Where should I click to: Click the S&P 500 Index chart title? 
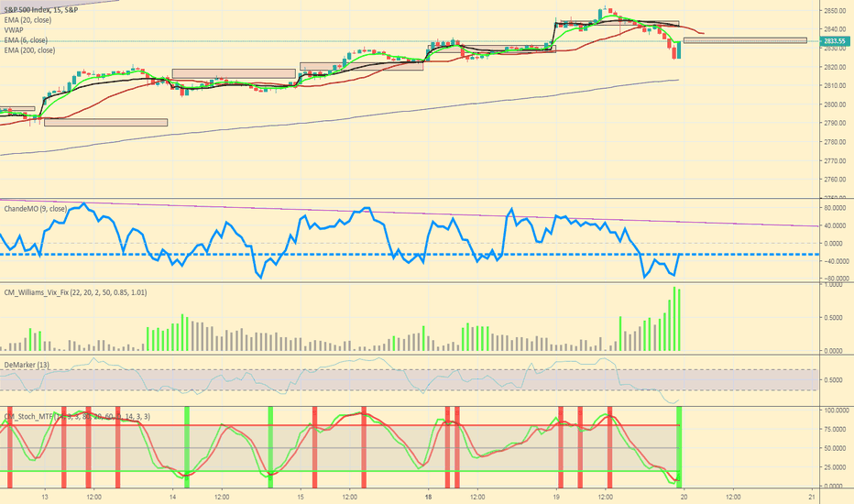[41, 10]
